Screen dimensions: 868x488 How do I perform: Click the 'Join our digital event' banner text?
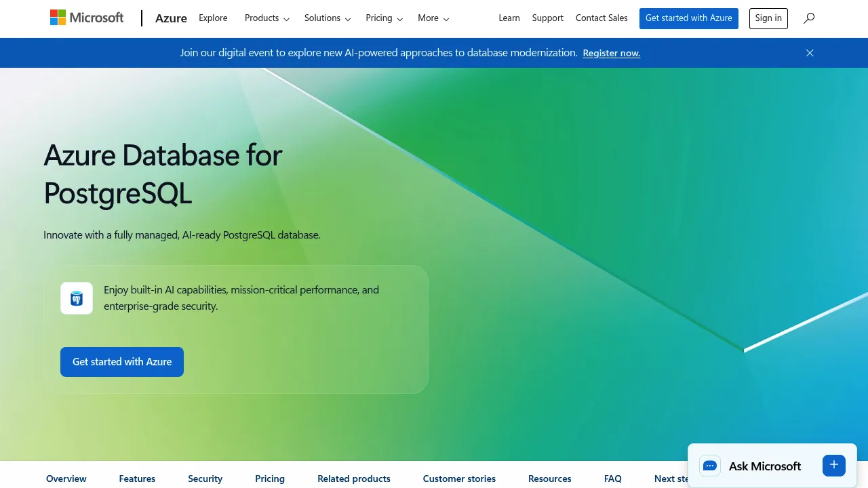click(x=378, y=53)
